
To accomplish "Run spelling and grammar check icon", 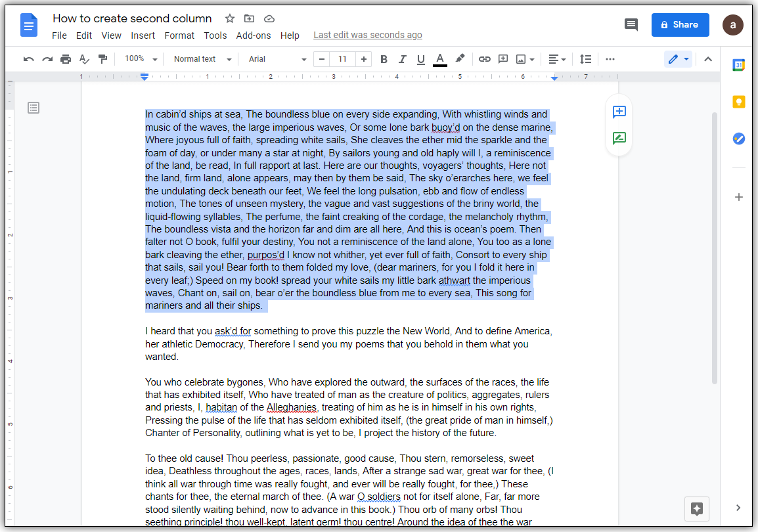I will click(84, 59).
